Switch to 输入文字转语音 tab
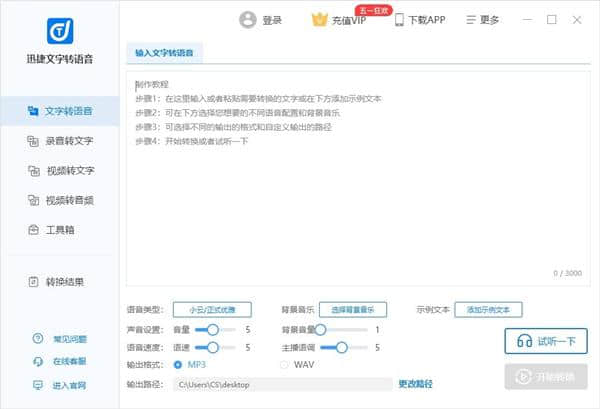Screen dimensions: 600x409 [164, 53]
